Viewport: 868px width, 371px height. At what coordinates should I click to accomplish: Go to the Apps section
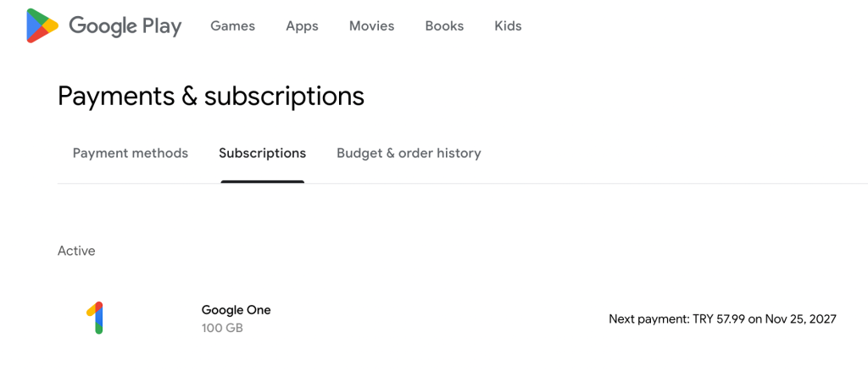click(302, 25)
